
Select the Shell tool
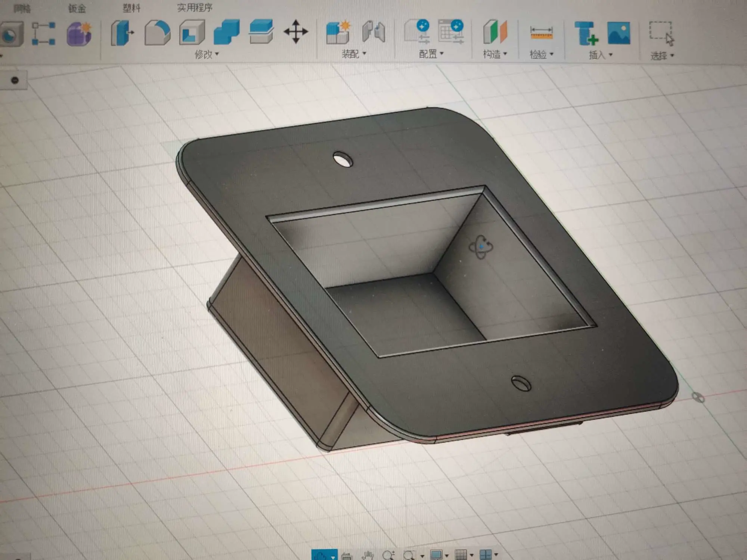(x=192, y=32)
